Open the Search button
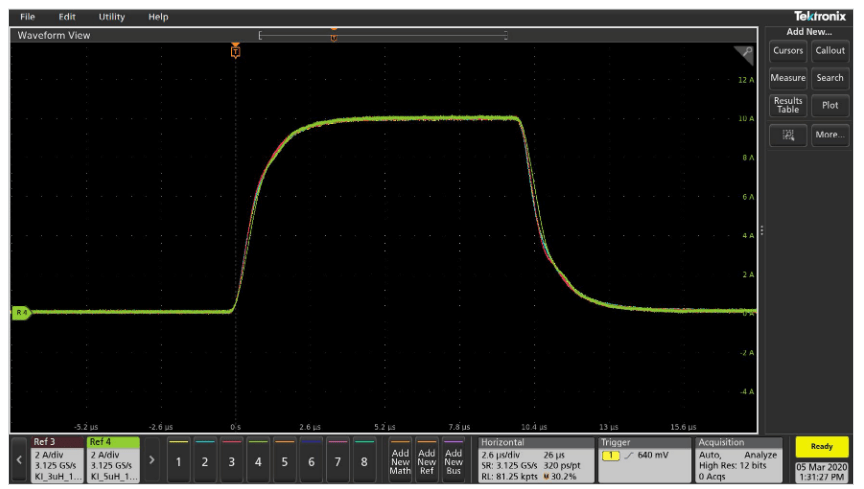 click(x=830, y=78)
